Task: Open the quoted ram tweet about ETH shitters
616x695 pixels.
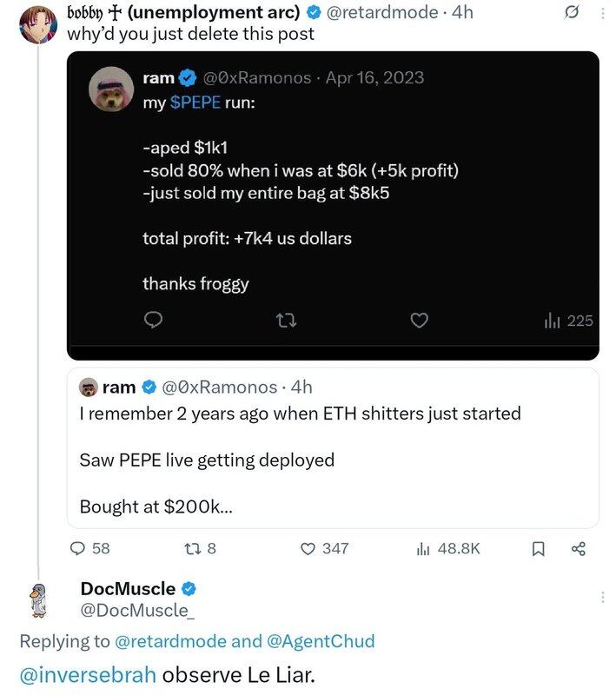Action: pos(333,447)
